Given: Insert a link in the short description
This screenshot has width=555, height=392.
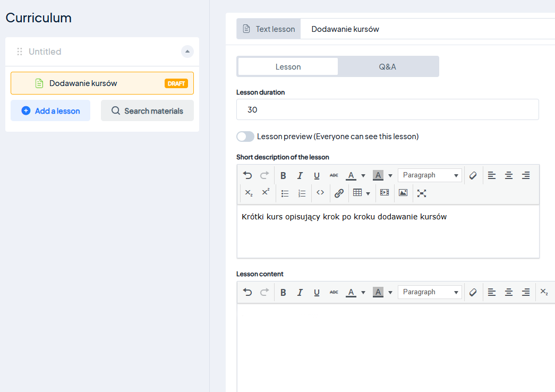Looking at the screenshot, I should tap(339, 193).
